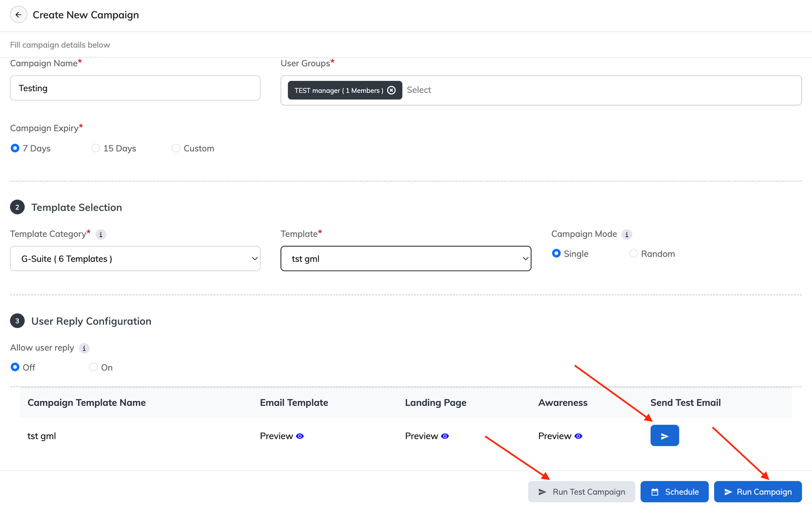The image size is (812, 513).
Task: Open the Landing Page preview eye icon
Action: click(x=445, y=436)
